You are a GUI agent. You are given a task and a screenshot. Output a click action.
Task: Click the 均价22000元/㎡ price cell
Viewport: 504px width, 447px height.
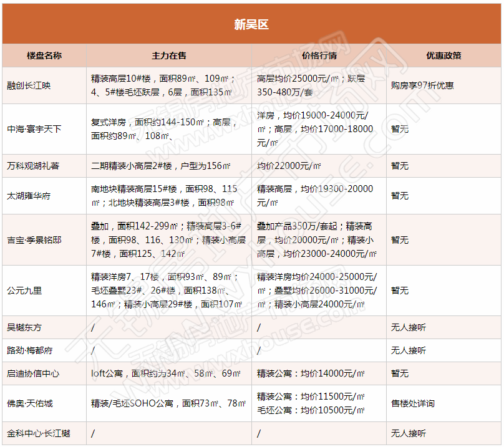pyautogui.click(x=289, y=166)
